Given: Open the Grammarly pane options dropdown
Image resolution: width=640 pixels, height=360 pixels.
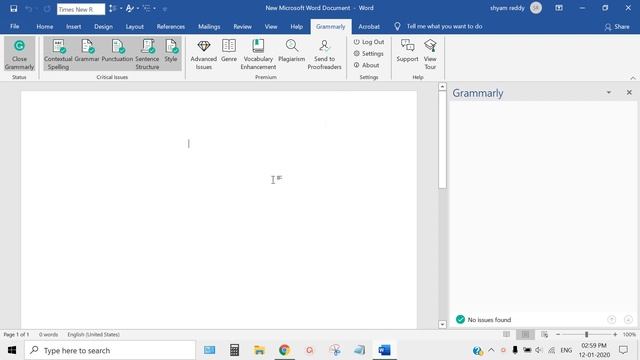Looking at the screenshot, I should (x=609, y=93).
